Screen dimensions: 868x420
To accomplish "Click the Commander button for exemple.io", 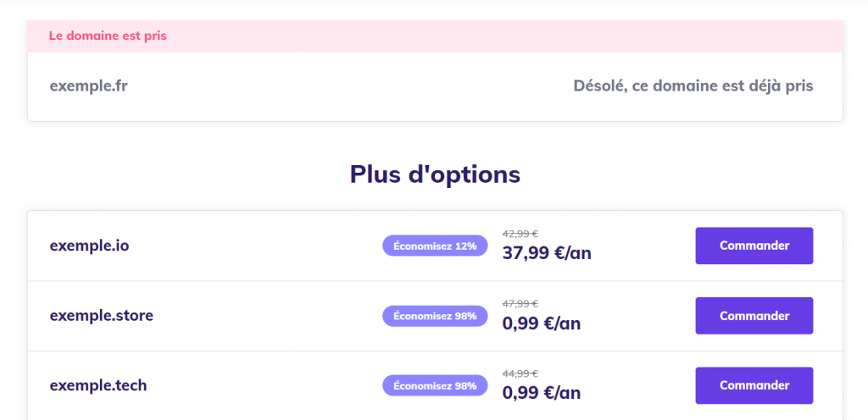I will pyautogui.click(x=754, y=246).
